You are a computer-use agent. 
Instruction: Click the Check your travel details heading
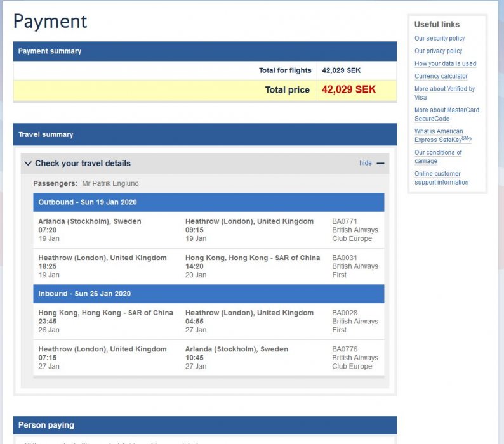coord(83,164)
